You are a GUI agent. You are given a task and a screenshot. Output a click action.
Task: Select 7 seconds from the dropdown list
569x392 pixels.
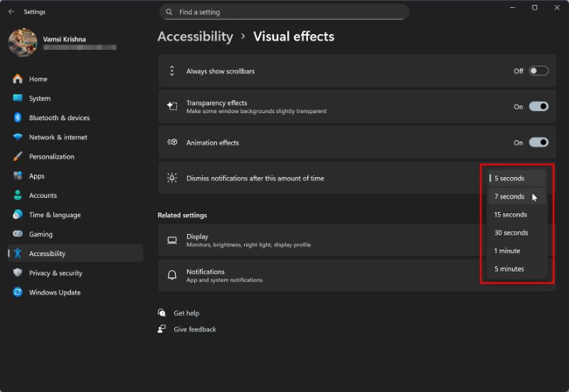(x=509, y=196)
